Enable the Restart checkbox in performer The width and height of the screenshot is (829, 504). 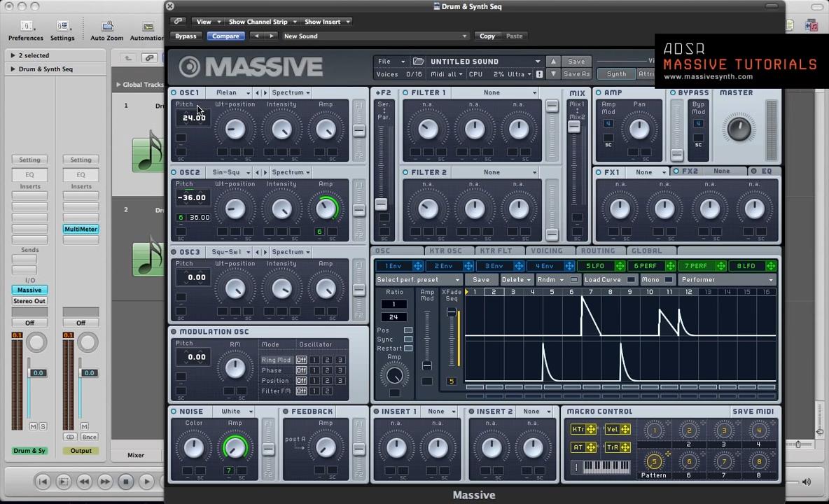click(408, 348)
